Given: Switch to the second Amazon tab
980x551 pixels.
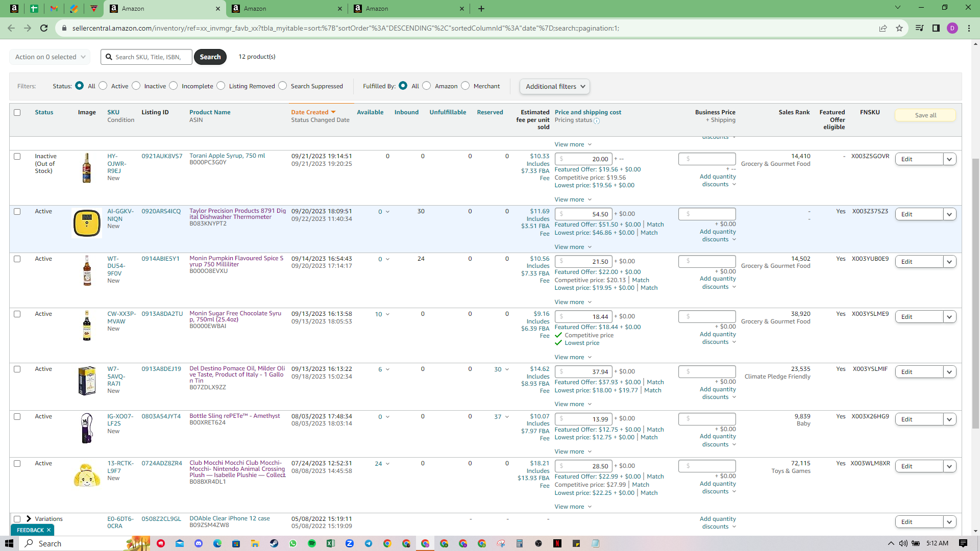Looking at the screenshot, I should coord(286,9).
